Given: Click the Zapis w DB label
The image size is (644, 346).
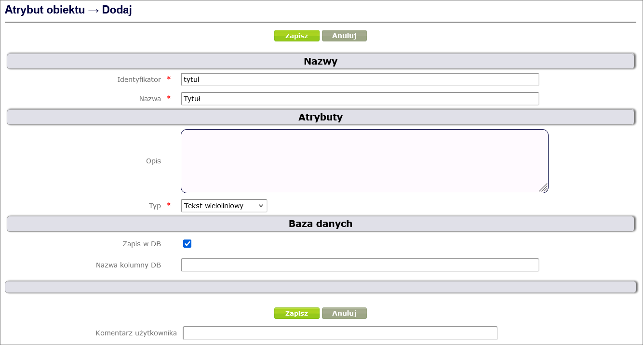Looking at the screenshot, I should pos(142,244).
